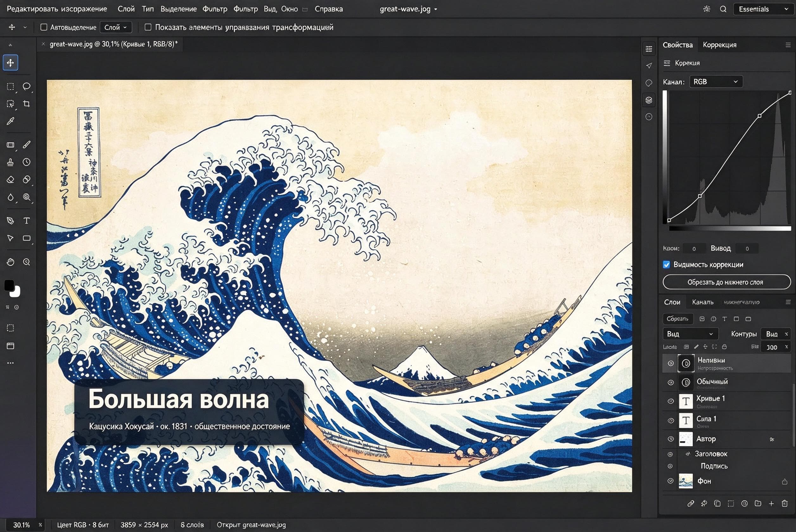This screenshot has width=796, height=532.
Task: Click Обрезать до нижнего слоя button
Action: [726, 282]
